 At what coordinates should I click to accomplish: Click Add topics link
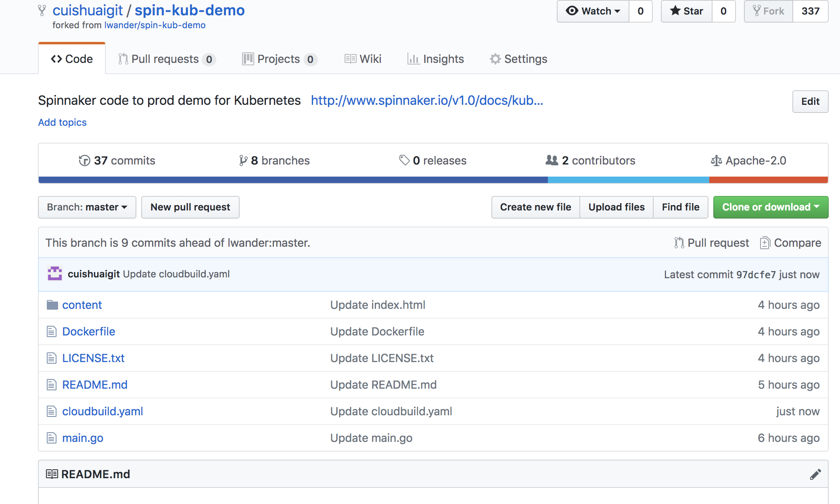pyautogui.click(x=63, y=122)
